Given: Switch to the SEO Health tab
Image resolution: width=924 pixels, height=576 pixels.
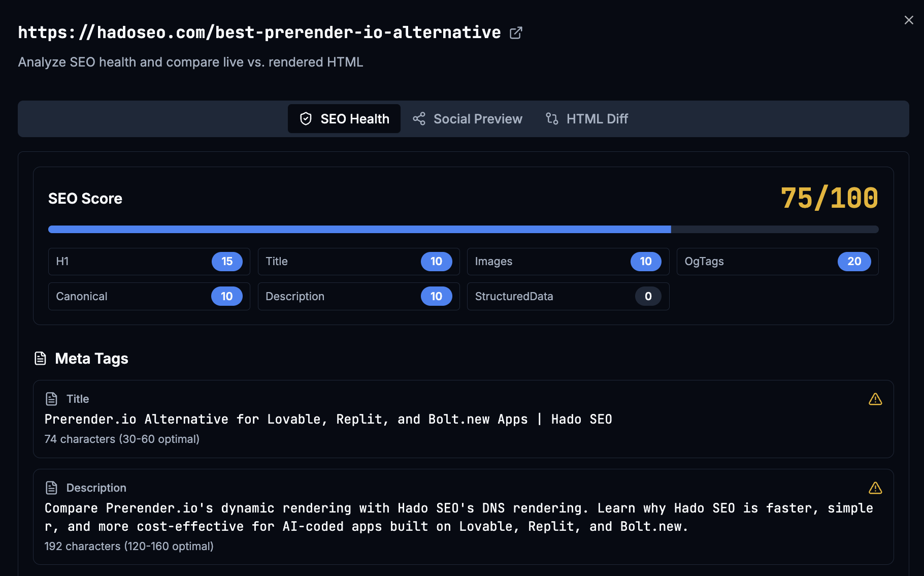Looking at the screenshot, I should click(x=344, y=119).
